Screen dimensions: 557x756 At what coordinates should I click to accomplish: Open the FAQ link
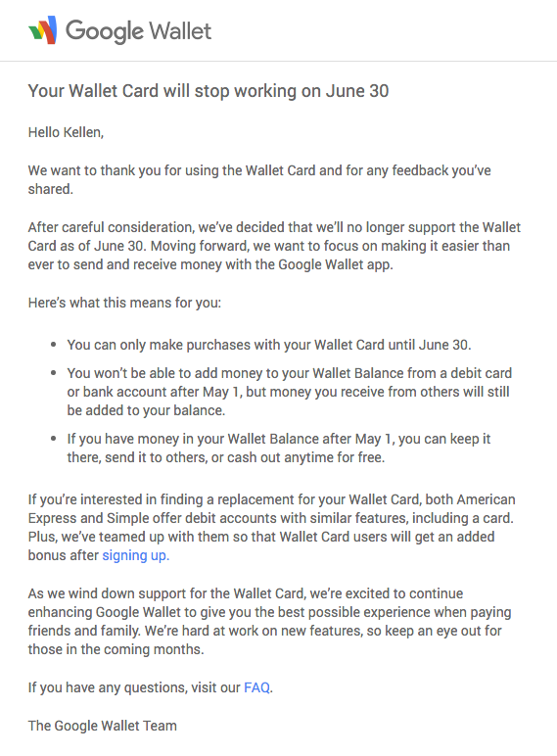pyautogui.click(x=257, y=687)
